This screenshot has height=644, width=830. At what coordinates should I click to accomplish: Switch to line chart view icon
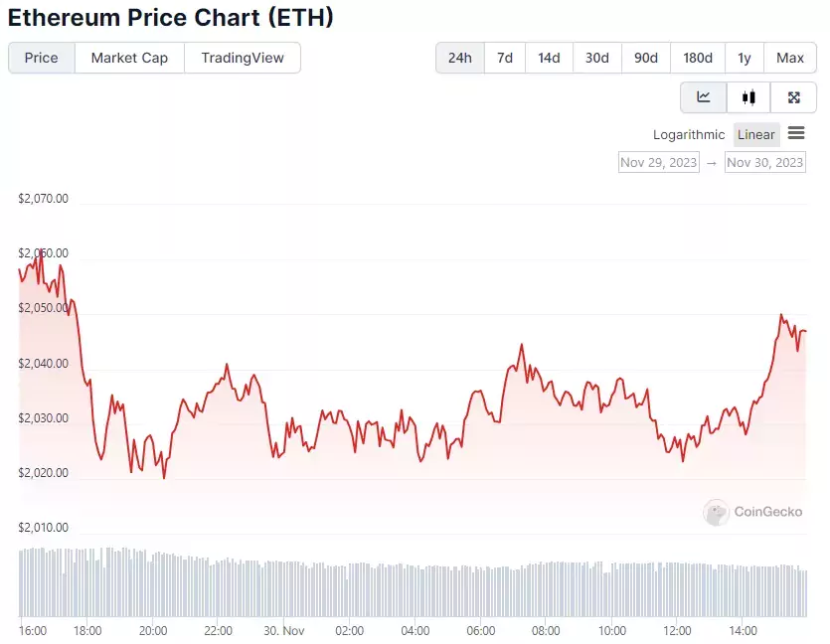(x=704, y=97)
